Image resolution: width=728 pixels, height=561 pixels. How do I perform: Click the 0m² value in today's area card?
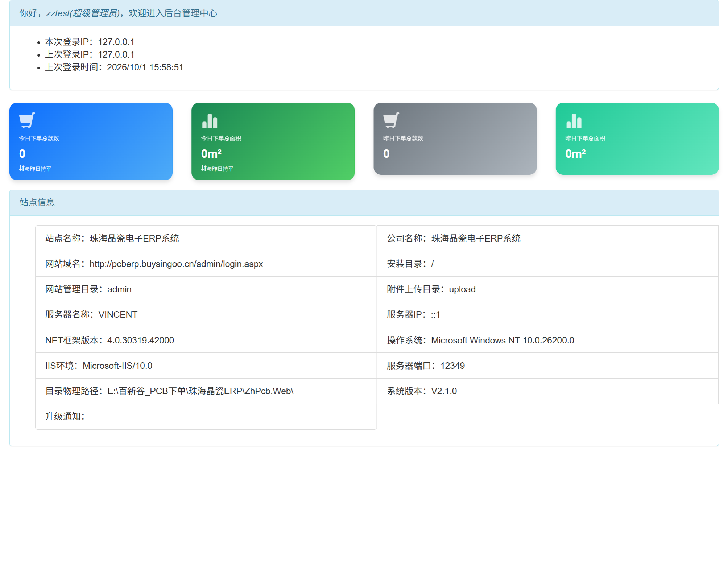click(211, 154)
